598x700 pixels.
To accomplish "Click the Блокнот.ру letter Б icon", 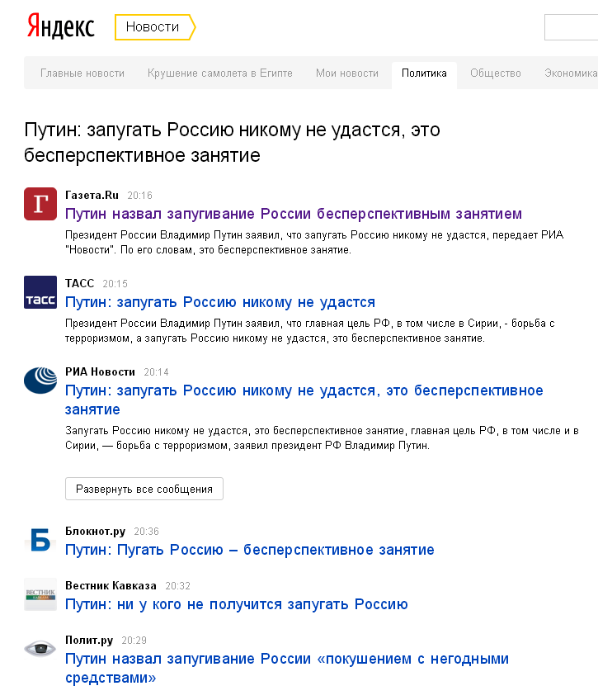I will pos(40,539).
